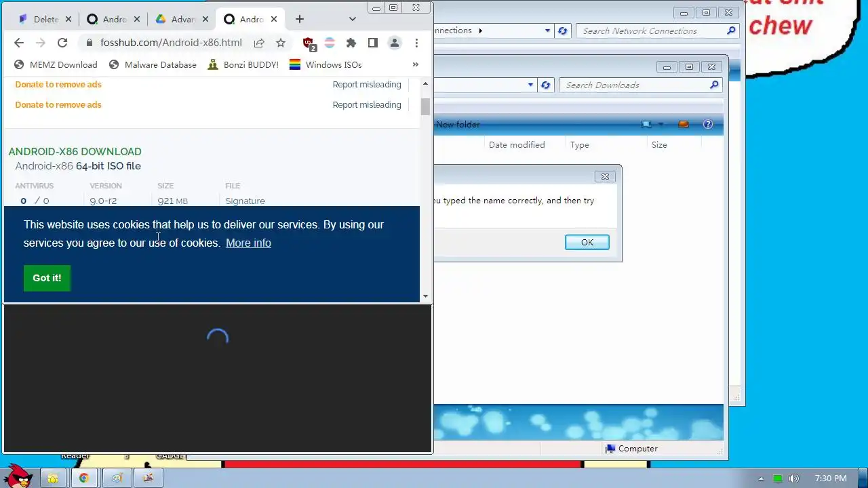Open uBlock Origin extension icon
The image size is (868, 488).
tap(309, 43)
